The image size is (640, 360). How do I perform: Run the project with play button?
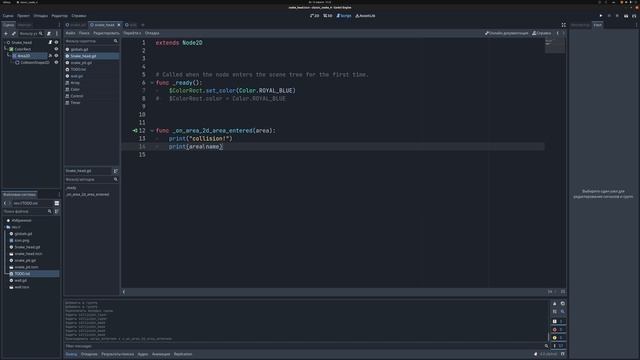(601, 16)
